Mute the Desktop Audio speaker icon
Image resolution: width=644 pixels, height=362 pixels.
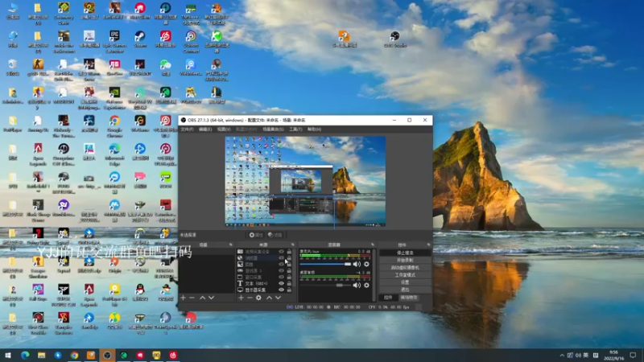point(357,285)
